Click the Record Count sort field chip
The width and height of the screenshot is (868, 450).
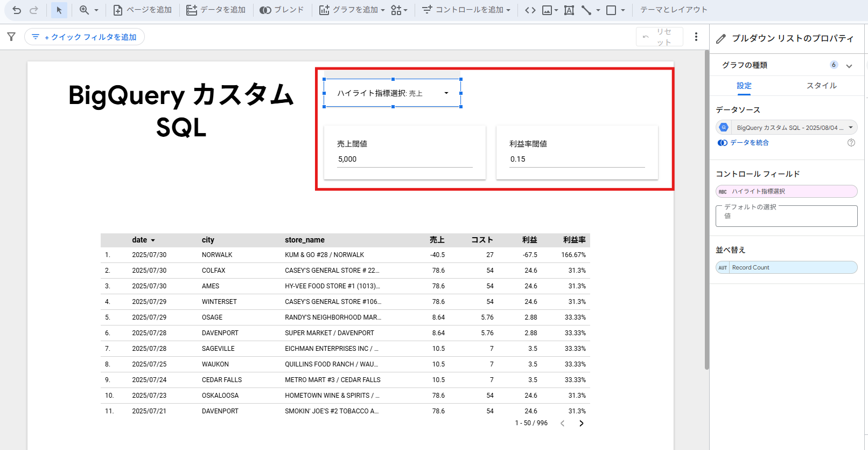tap(786, 267)
